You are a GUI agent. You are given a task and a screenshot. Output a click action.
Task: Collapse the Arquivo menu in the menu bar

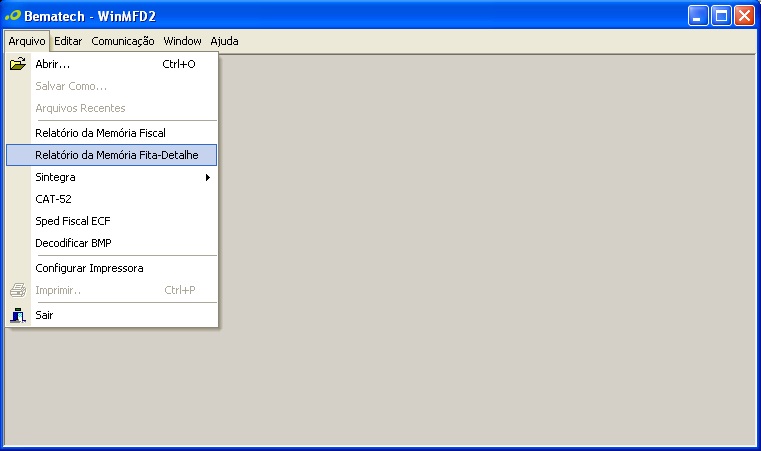tap(27, 41)
